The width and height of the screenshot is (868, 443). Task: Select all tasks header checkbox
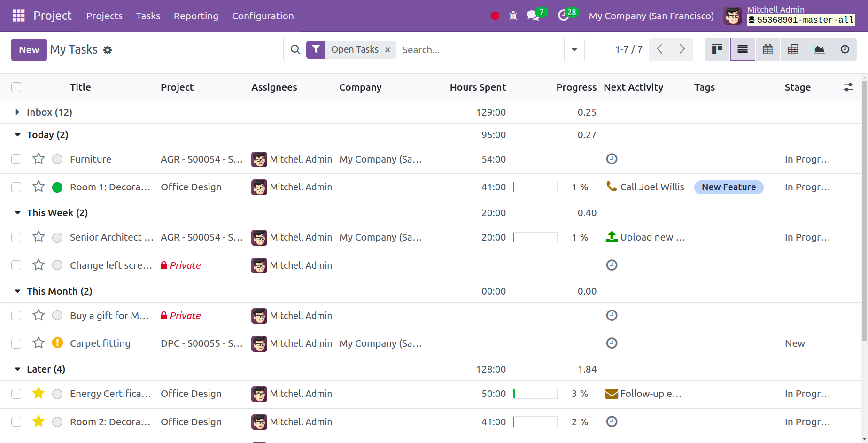click(16, 87)
